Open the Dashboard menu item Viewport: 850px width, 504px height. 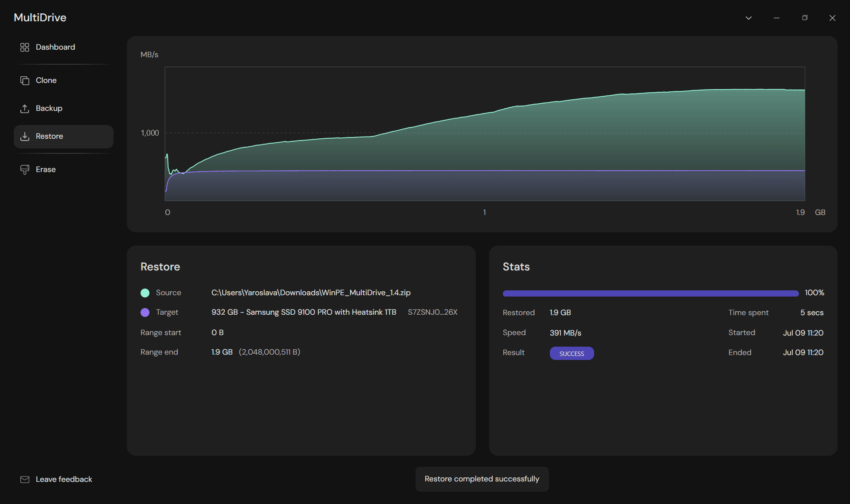pos(63,47)
